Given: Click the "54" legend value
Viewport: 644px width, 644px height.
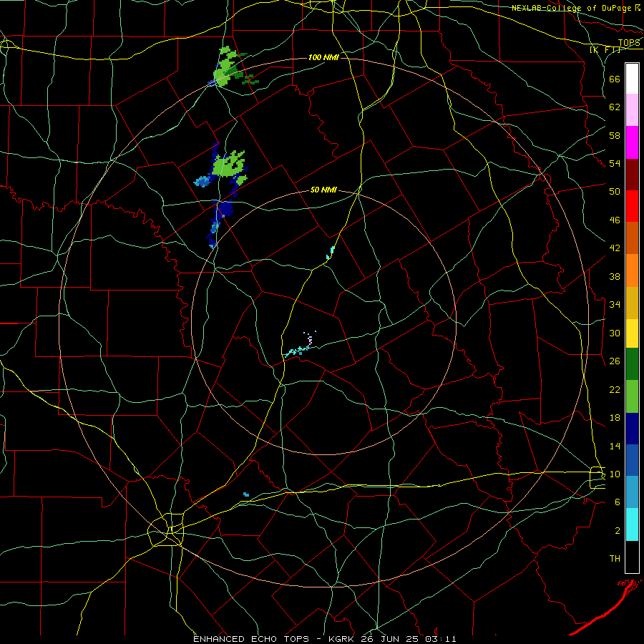Looking at the screenshot, I should point(615,163).
